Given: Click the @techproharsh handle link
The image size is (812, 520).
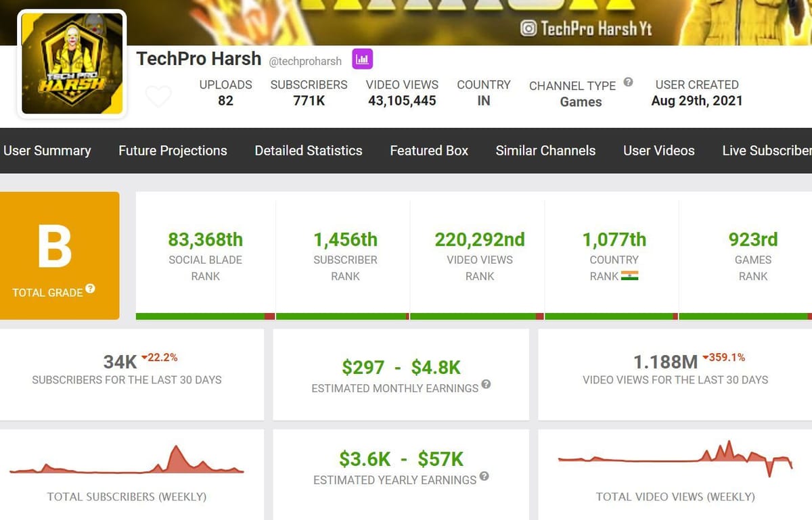Looking at the screenshot, I should click(x=306, y=61).
